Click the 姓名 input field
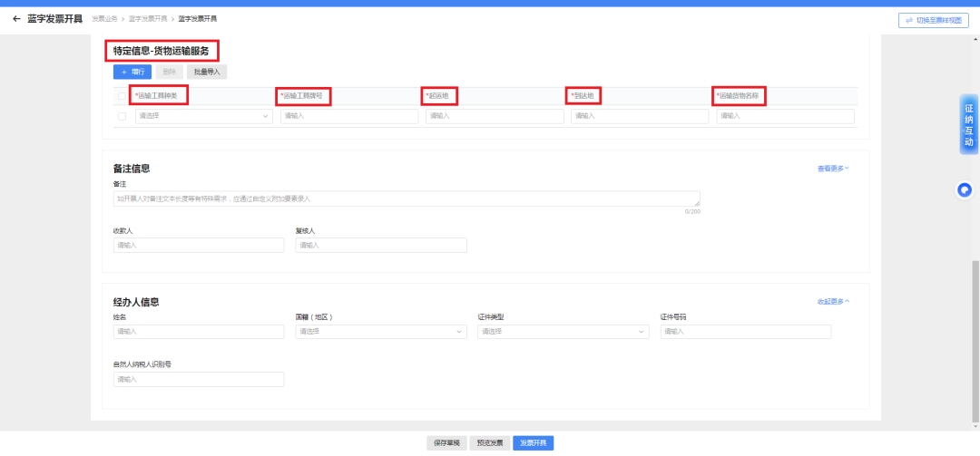The image size is (980, 456). [199, 332]
